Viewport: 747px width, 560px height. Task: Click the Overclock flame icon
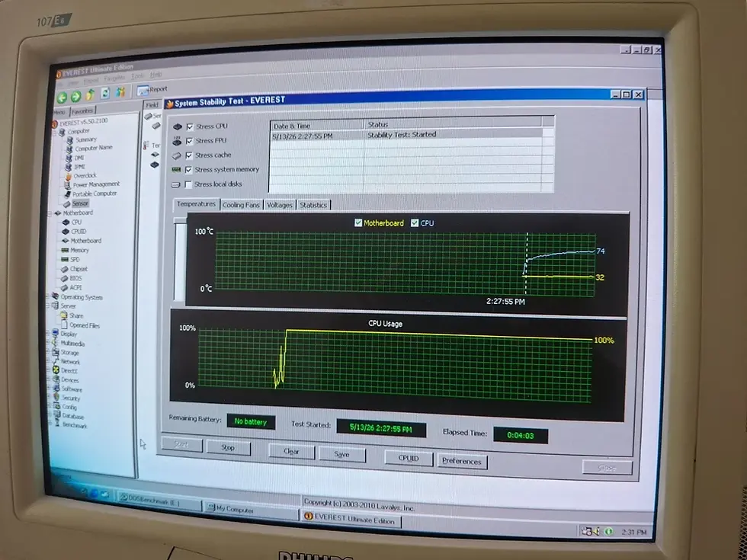[69, 176]
